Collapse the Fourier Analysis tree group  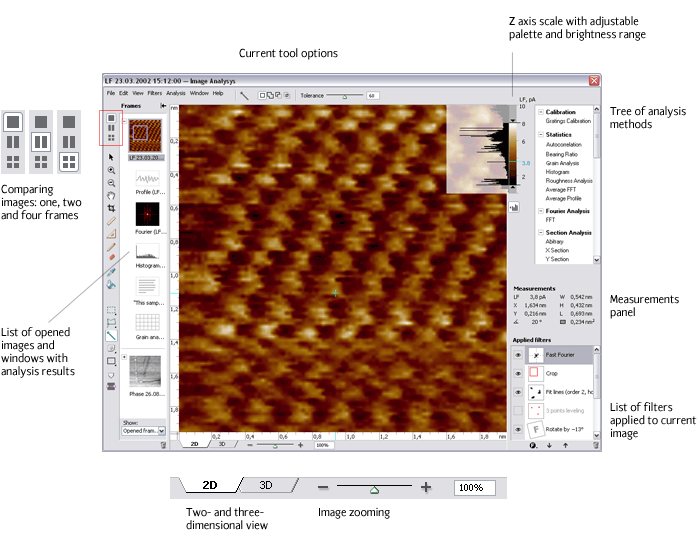coord(540,210)
